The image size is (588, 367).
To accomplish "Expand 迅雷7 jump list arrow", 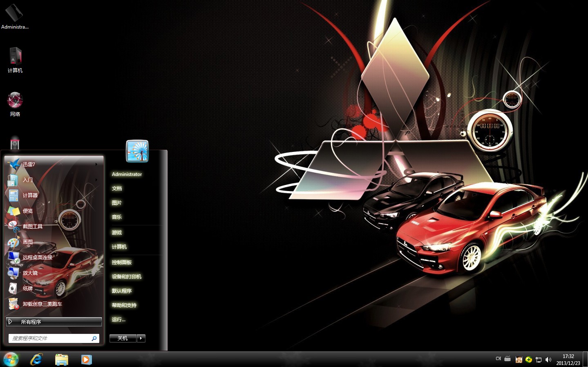I will pyautogui.click(x=96, y=164).
